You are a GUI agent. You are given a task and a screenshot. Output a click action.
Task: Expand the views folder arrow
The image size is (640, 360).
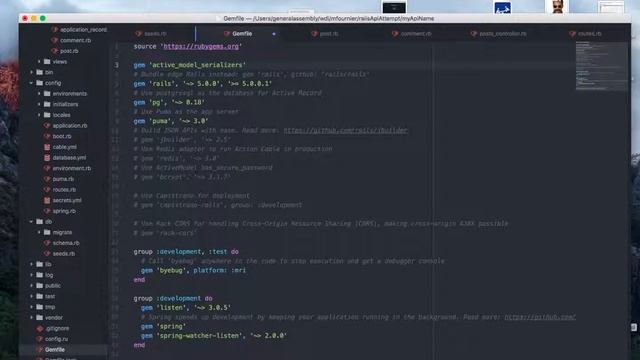[40, 62]
